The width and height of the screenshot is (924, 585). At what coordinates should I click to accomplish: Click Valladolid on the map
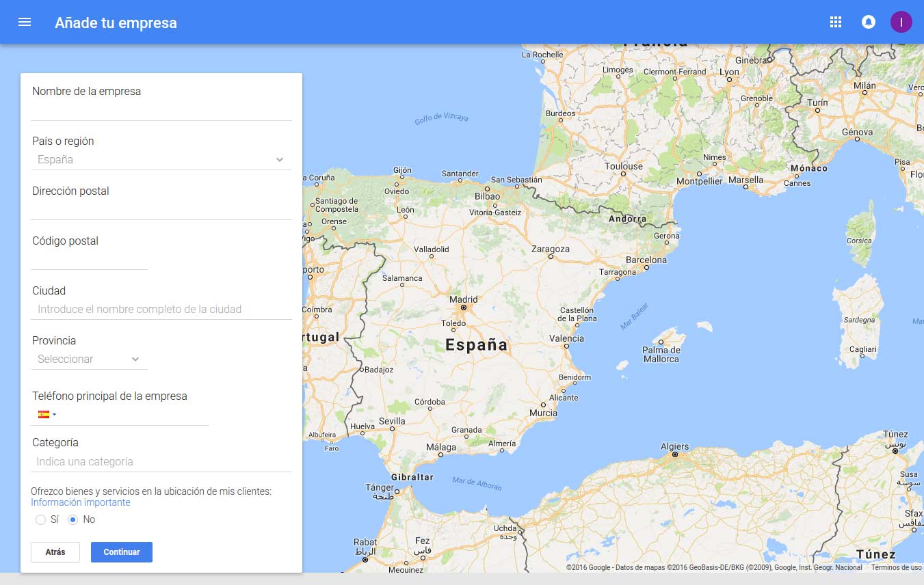click(432, 249)
